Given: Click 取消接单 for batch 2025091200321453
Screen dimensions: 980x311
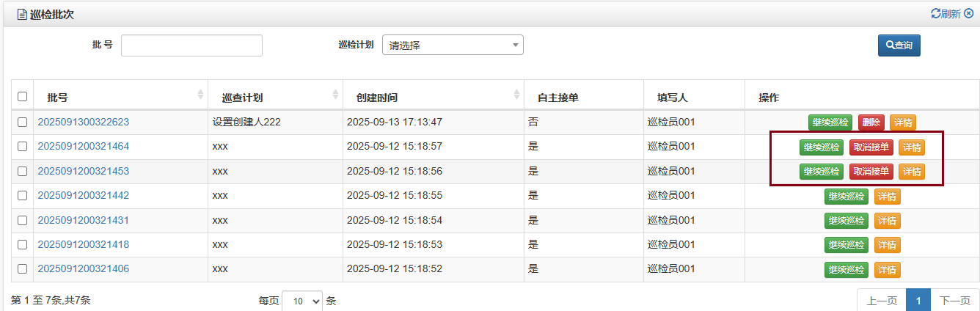Looking at the screenshot, I should [871, 172].
